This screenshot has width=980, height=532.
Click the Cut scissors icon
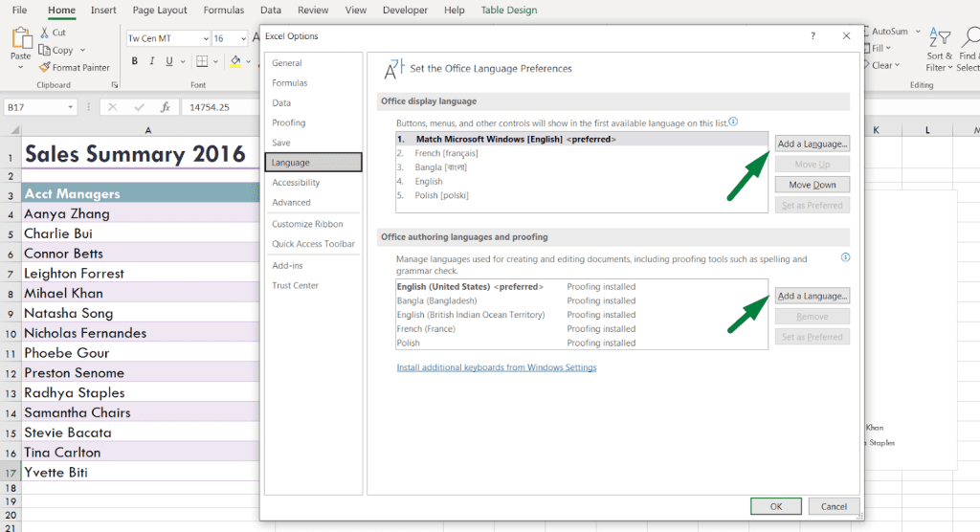coord(45,33)
